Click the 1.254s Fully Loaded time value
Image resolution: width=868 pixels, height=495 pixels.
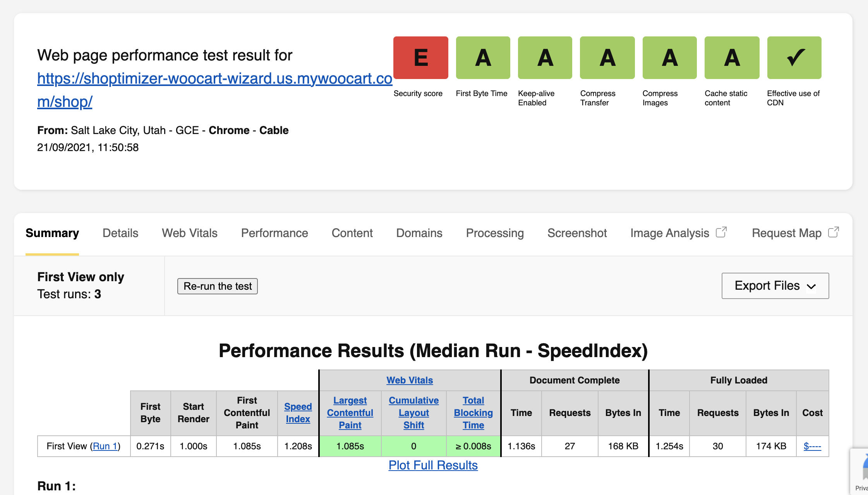669,446
